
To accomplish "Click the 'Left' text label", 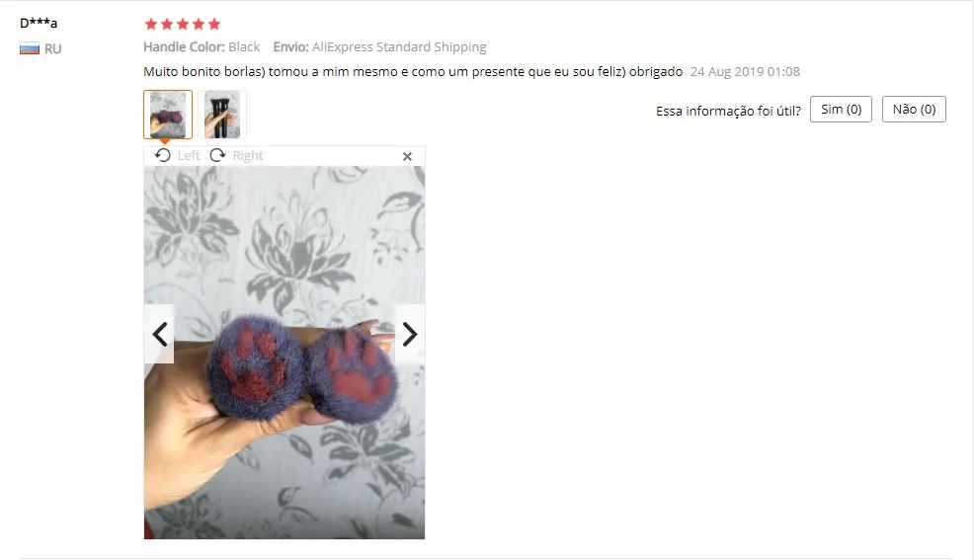I will point(189,155).
